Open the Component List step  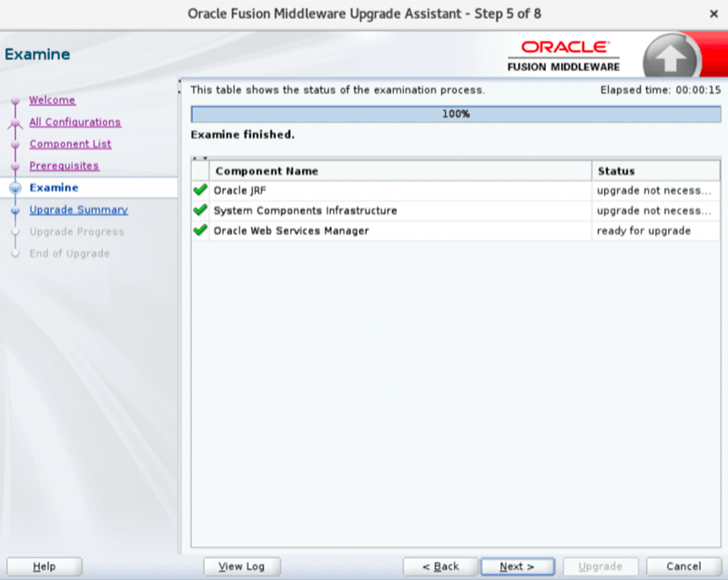point(70,144)
